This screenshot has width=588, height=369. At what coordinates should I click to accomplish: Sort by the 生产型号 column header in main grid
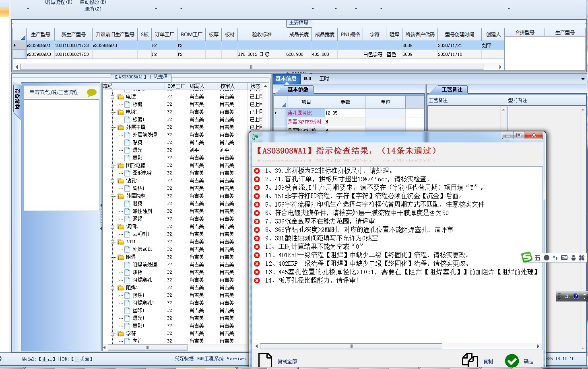(x=41, y=34)
